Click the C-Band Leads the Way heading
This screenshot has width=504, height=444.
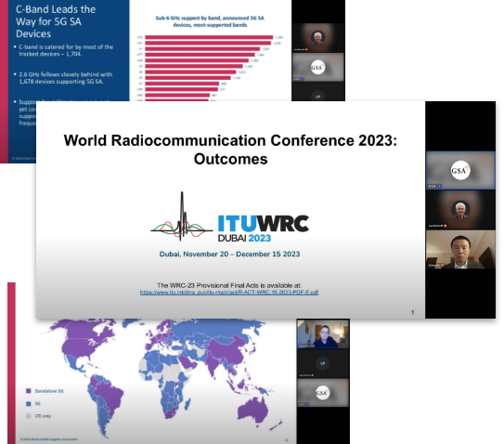click(56, 21)
